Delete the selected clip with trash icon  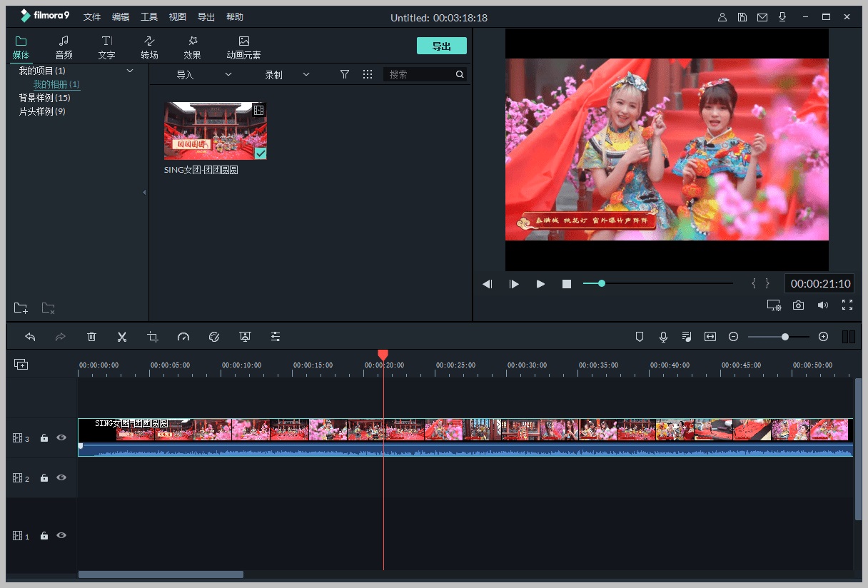point(91,337)
